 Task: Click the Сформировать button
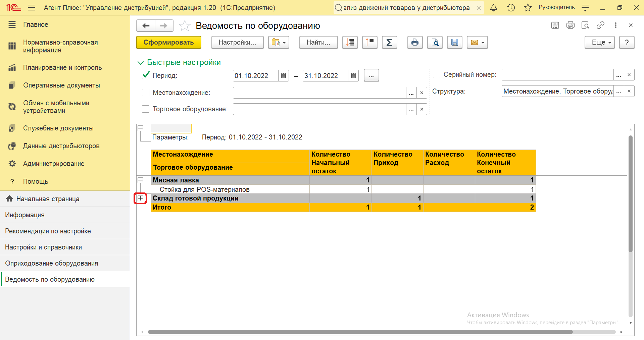click(169, 42)
